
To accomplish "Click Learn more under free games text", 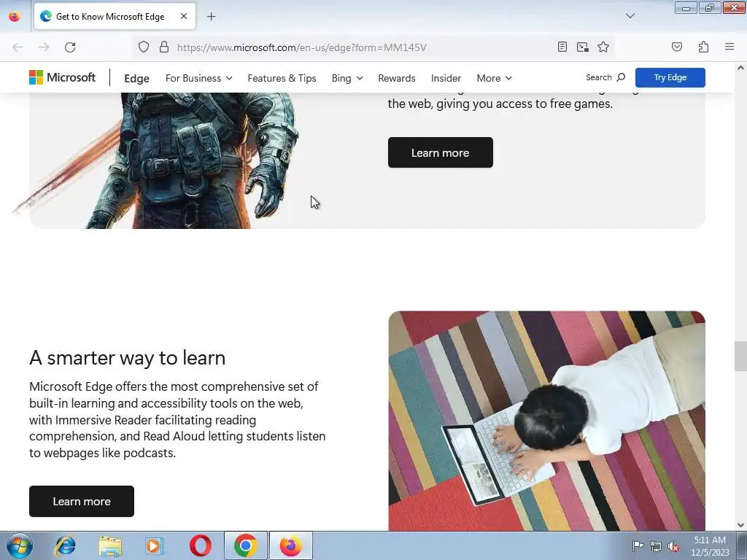I will [x=440, y=152].
